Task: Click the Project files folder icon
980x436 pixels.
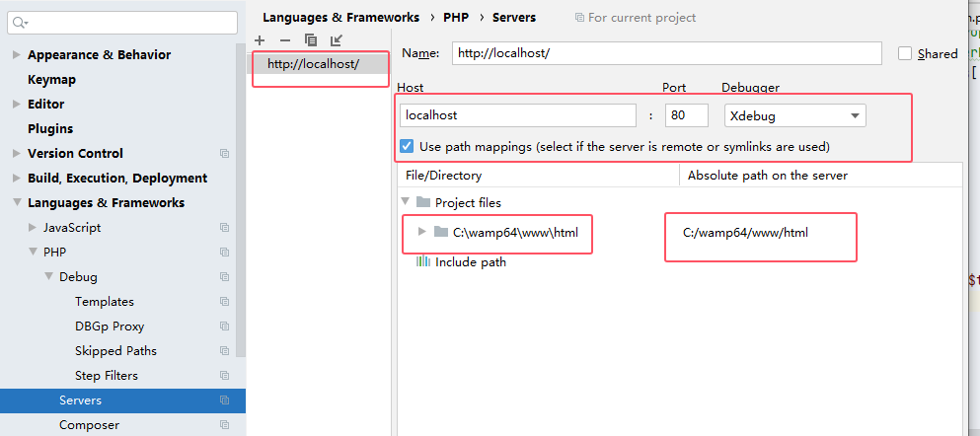Action: [423, 202]
